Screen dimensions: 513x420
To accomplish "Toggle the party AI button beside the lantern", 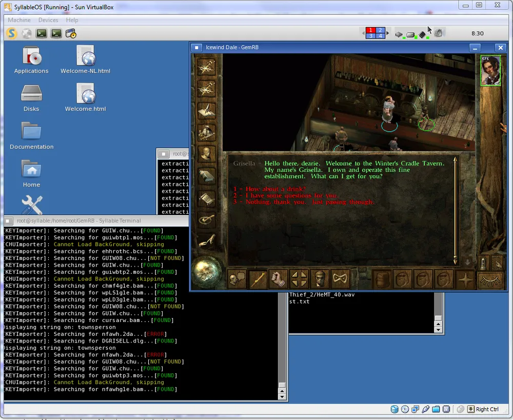I will tap(497, 263).
